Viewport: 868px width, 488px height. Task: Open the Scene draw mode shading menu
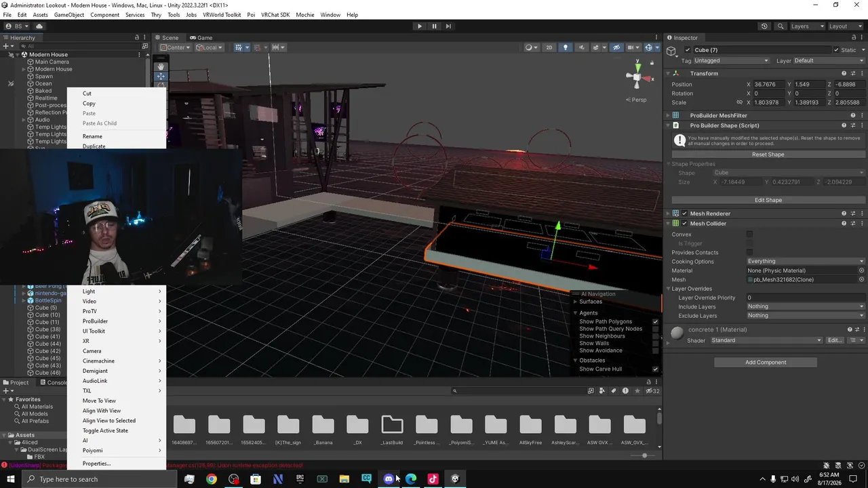pyautogui.click(x=530, y=47)
